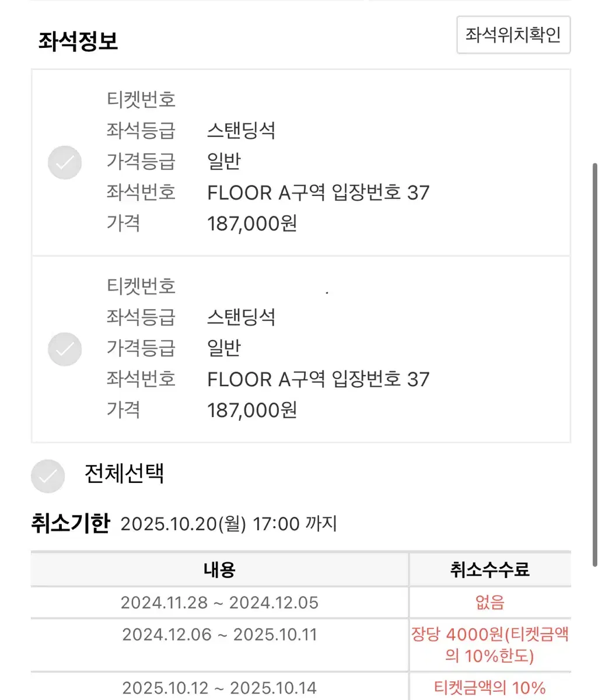The image size is (602, 700).
Task: Check the second ticket's selection circle
Action: (x=65, y=349)
